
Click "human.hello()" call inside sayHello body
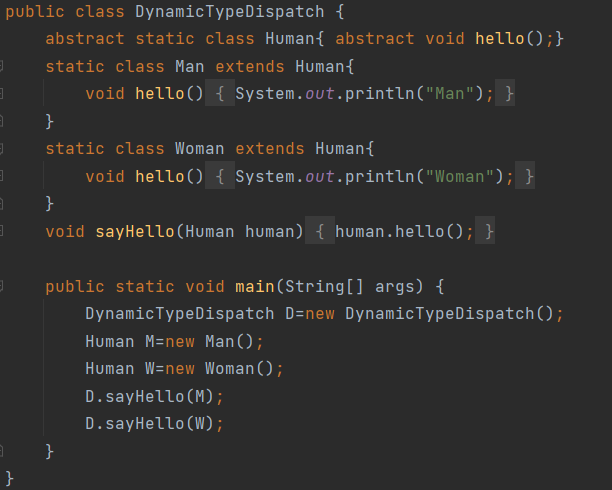(x=399, y=232)
